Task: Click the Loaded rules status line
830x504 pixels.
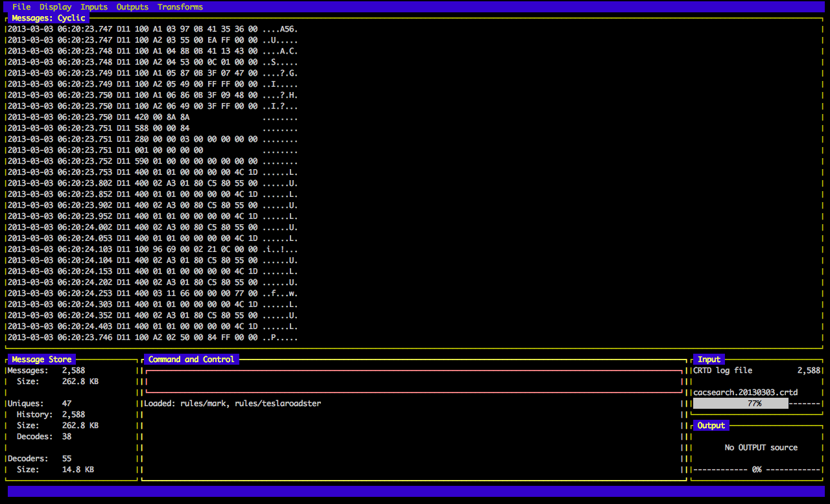Action: tap(232, 404)
